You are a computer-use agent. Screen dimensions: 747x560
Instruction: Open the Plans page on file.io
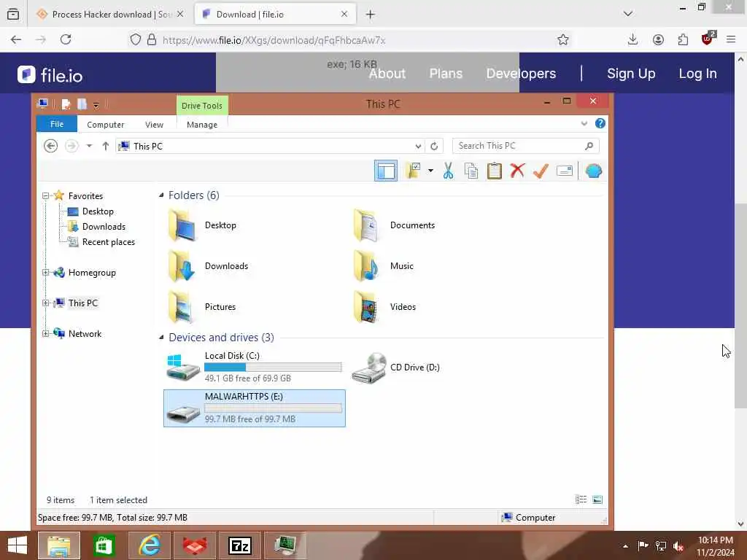446,74
